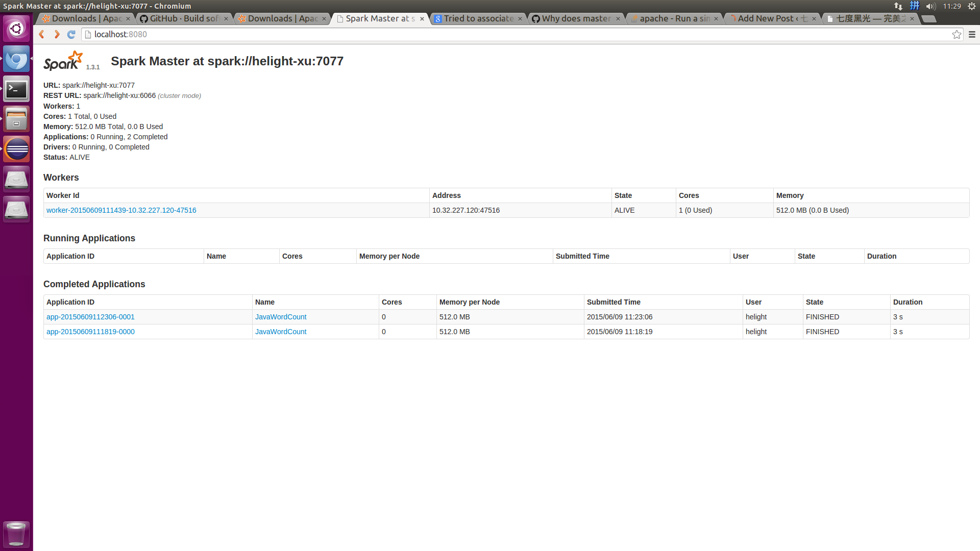Open JavaWordCount for app 0001

pyautogui.click(x=281, y=317)
